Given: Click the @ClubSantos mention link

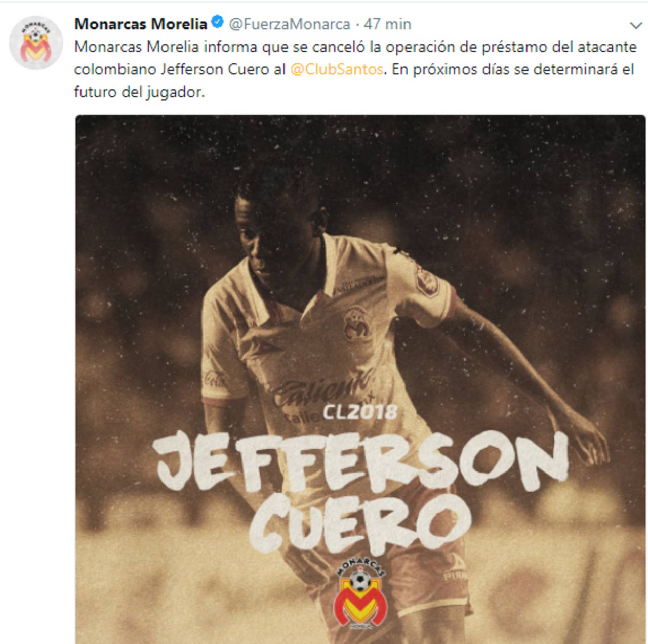Looking at the screenshot, I should coord(337,69).
